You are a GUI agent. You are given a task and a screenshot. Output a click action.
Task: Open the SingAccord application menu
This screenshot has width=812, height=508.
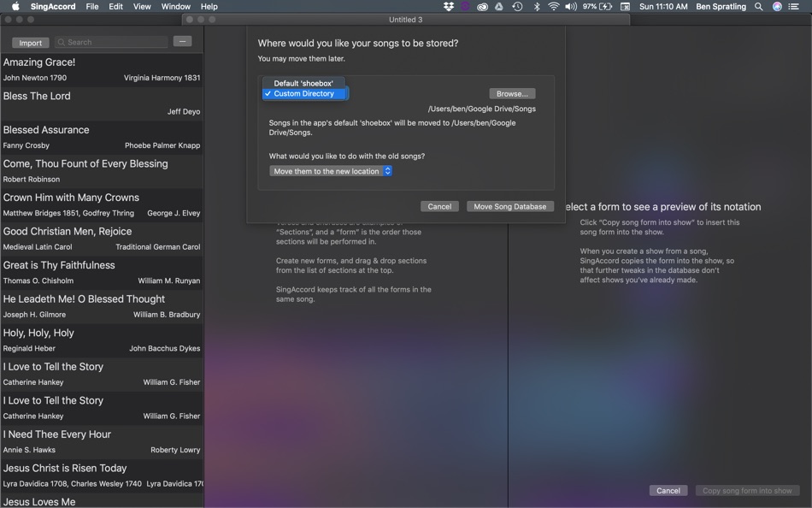tap(53, 6)
